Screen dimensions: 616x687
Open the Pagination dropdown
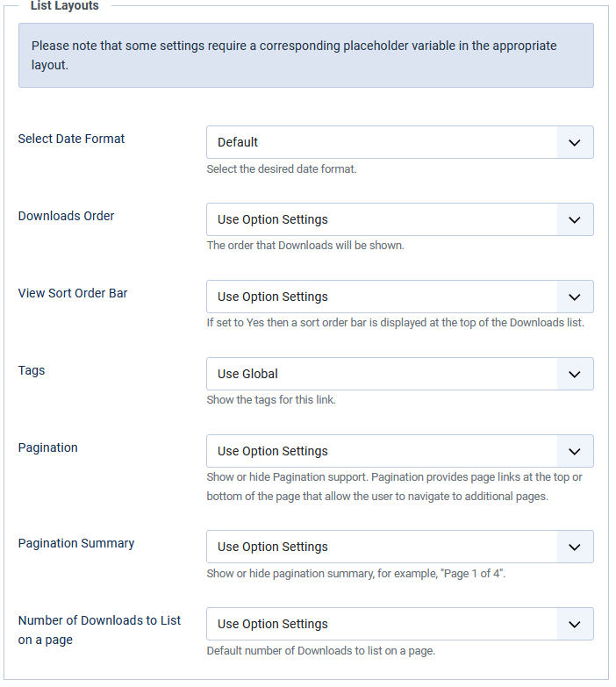tap(399, 451)
